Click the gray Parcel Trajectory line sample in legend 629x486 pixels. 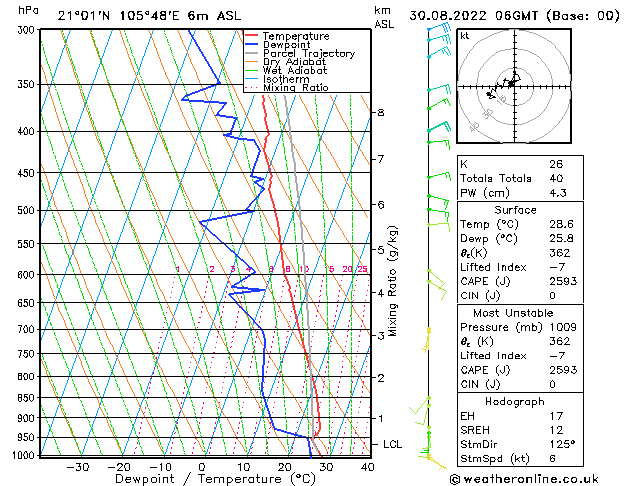(251, 53)
